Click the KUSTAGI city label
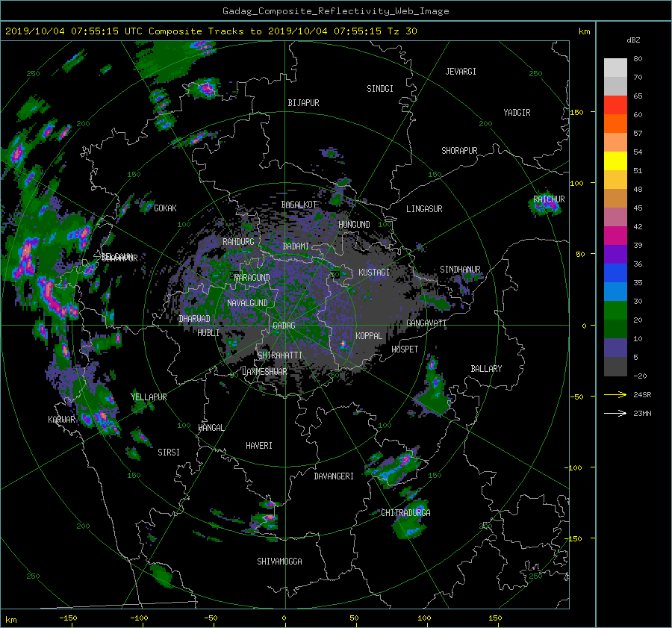This screenshot has width=672, height=628. point(374,273)
